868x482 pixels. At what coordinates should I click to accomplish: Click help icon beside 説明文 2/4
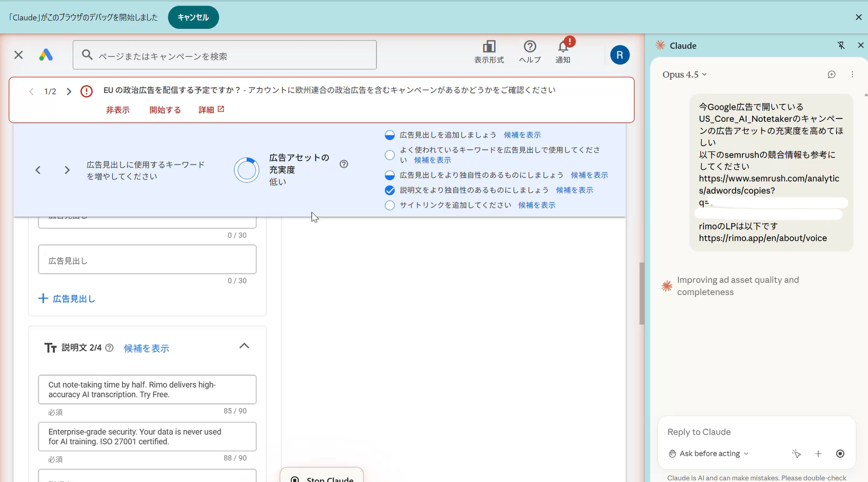tap(109, 348)
